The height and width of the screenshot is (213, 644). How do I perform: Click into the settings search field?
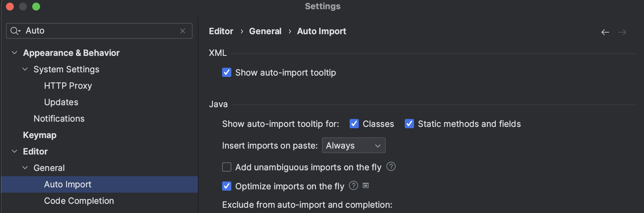pos(99,31)
